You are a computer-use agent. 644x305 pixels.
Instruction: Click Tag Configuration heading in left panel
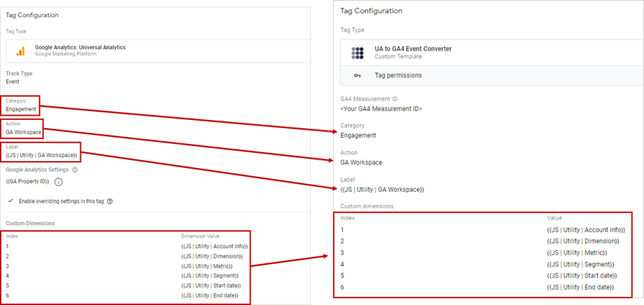coord(32,15)
